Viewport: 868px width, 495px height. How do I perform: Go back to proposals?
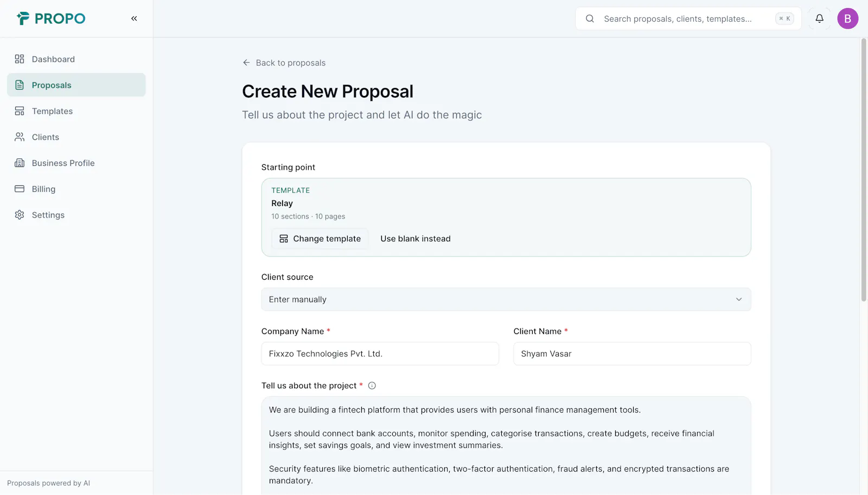click(284, 63)
